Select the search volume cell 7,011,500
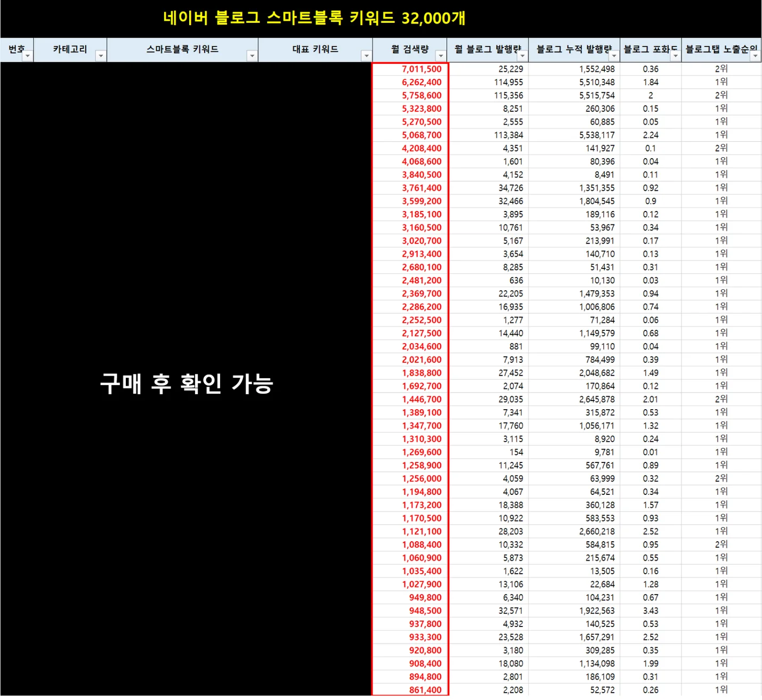This screenshot has height=700, width=762. 410,69
